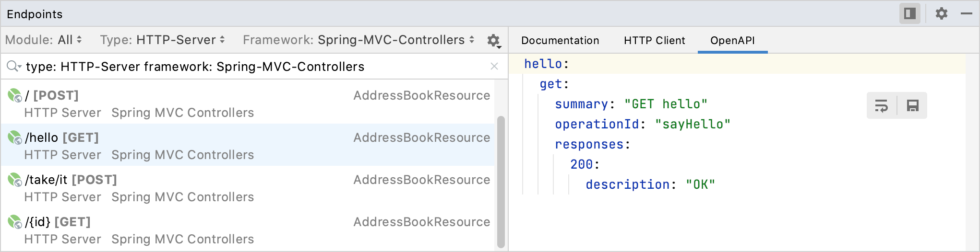The width and height of the screenshot is (980, 252).
Task: Clear the endpoint search filter text
Action: 494,67
